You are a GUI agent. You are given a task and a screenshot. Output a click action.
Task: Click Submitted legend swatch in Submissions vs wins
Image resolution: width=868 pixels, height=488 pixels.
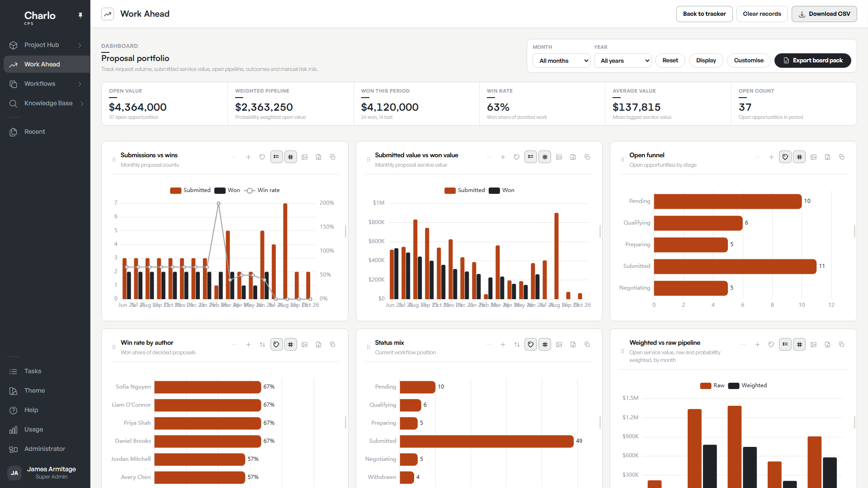(175, 191)
